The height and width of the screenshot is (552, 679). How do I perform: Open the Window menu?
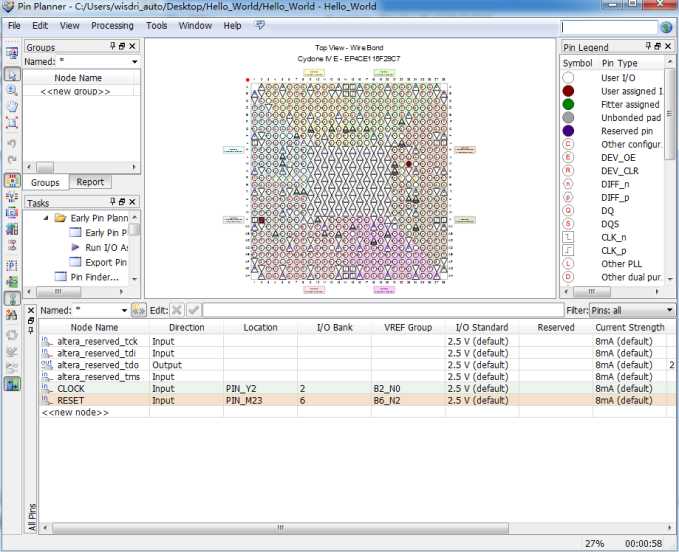[x=195, y=26]
